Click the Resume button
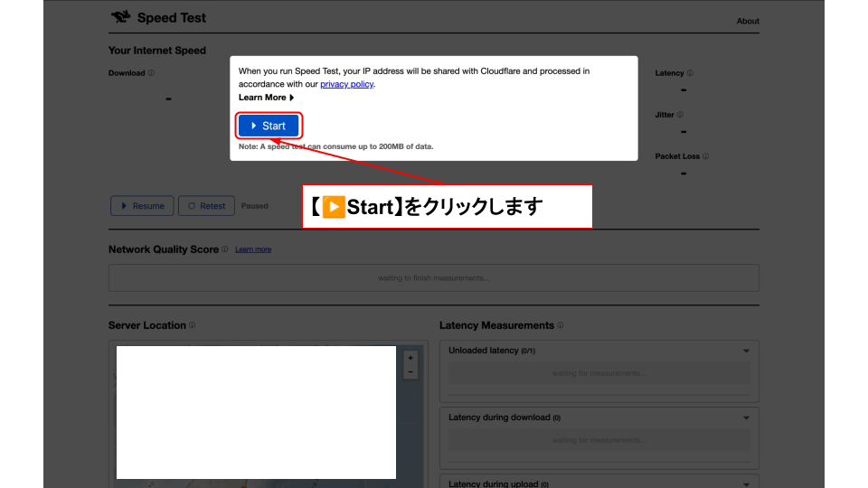The height and width of the screenshot is (488, 868). 142,206
